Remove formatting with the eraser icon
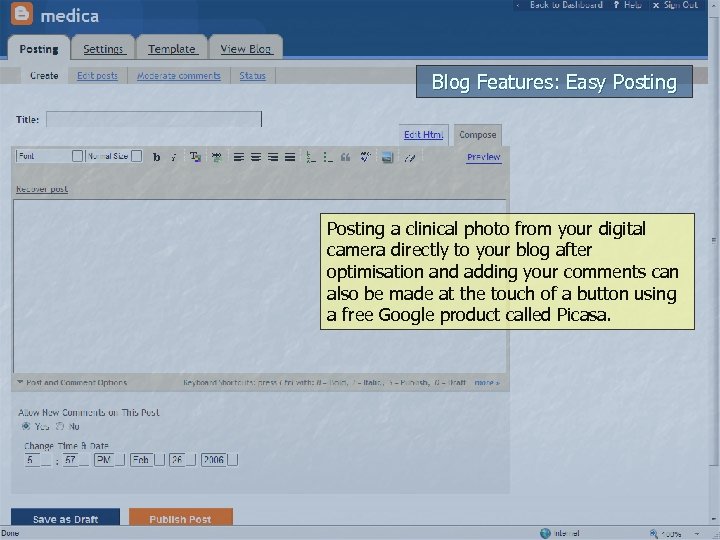This screenshot has height=540, width=720. [x=410, y=158]
